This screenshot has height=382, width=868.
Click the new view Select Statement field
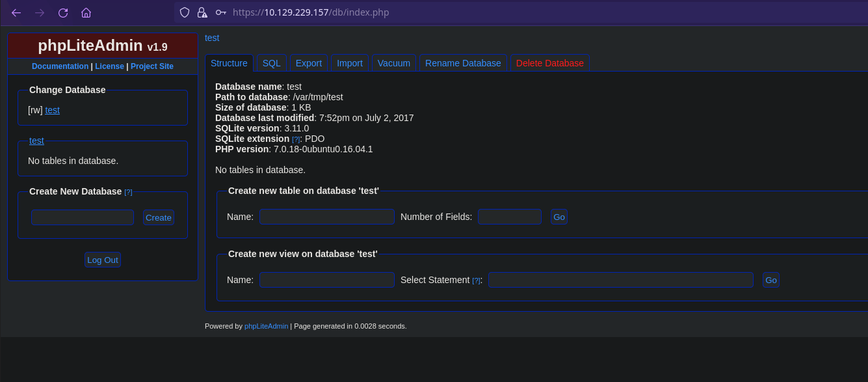620,280
